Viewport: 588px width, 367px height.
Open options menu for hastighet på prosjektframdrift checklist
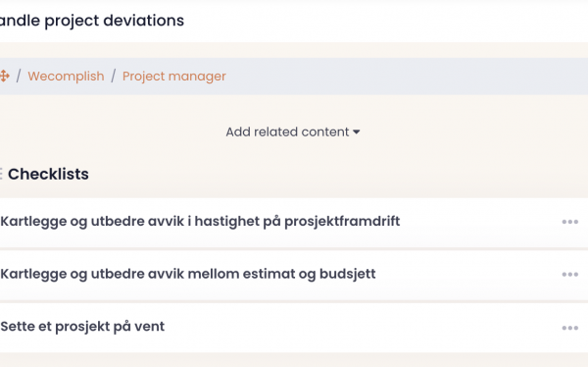569,222
